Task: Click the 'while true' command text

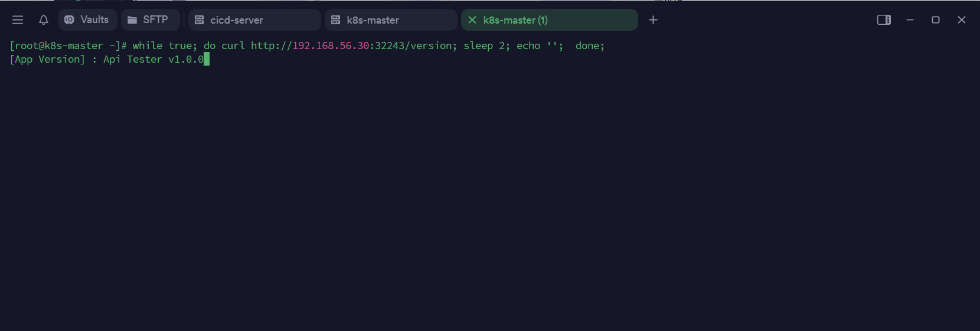Action: click(162, 46)
